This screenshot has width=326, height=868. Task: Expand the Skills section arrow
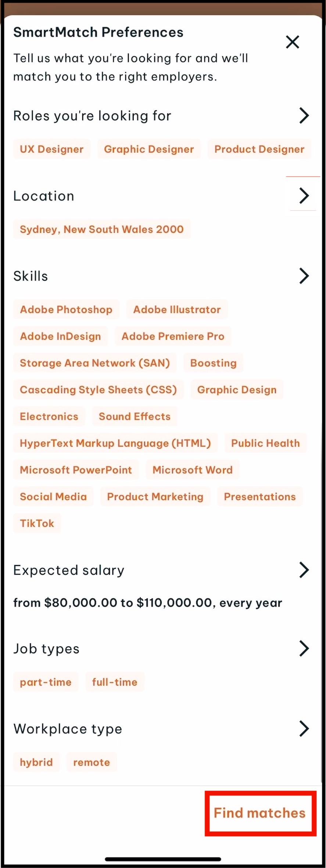click(304, 276)
